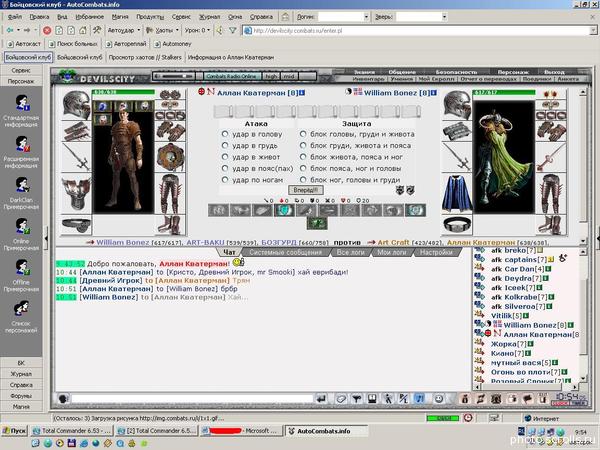Click mутный вася[5] in the player list
The image size is (600, 450).
521,362
